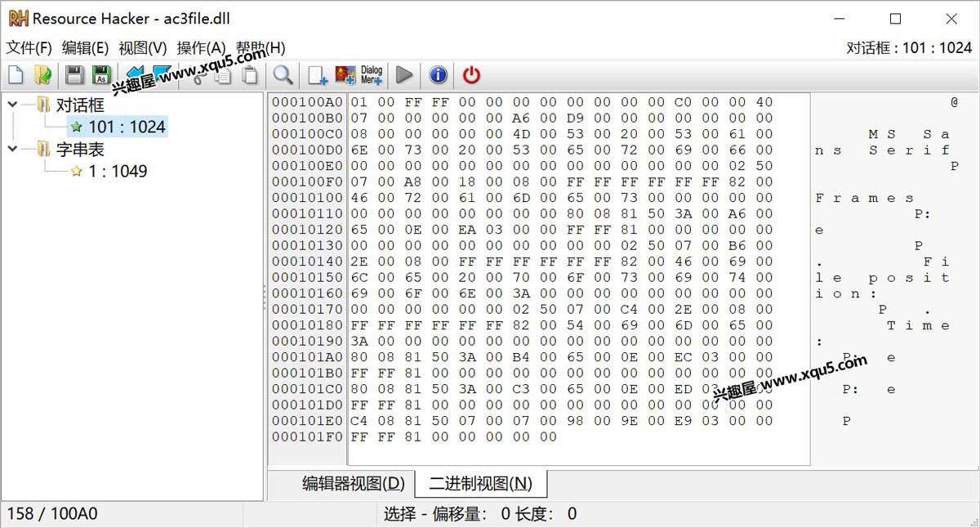The width and height of the screenshot is (980, 528).
Task: Compile script with the play arrow
Action: [404, 75]
